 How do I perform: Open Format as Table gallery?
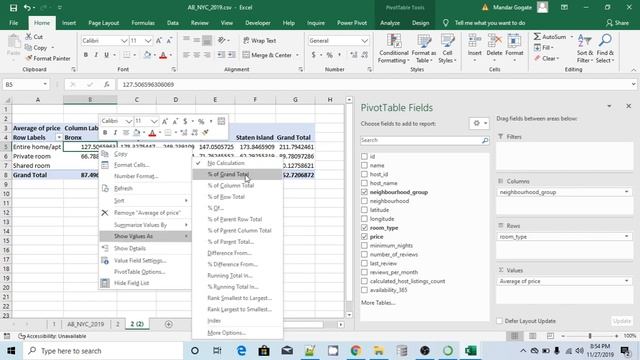424,49
